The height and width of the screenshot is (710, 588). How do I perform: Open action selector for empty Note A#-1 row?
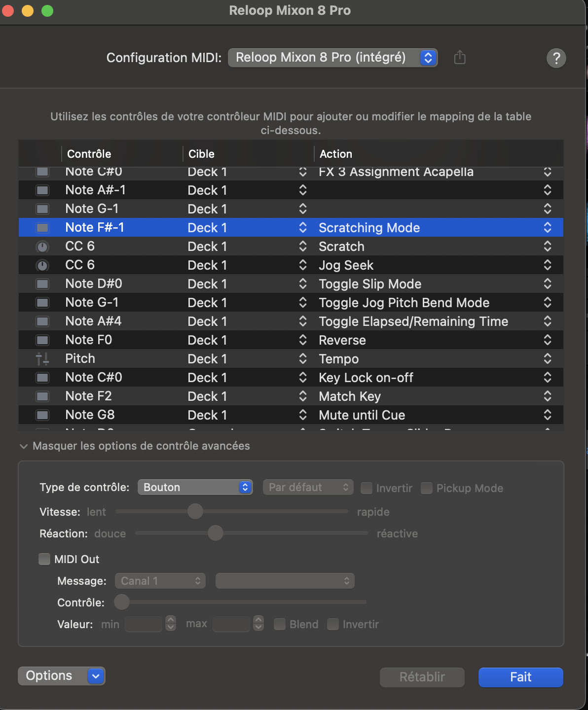pyautogui.click(x=548, y=190)
